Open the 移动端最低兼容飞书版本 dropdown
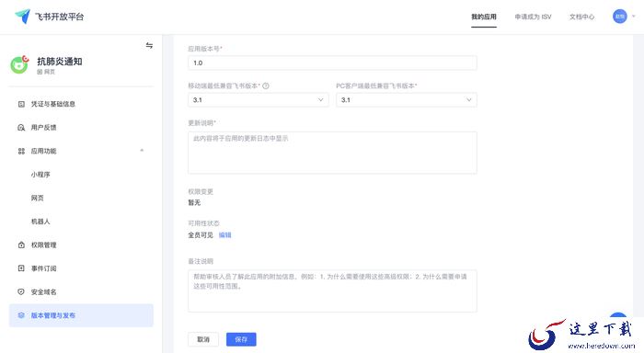 pyautogui.click(x=259, y=100)
